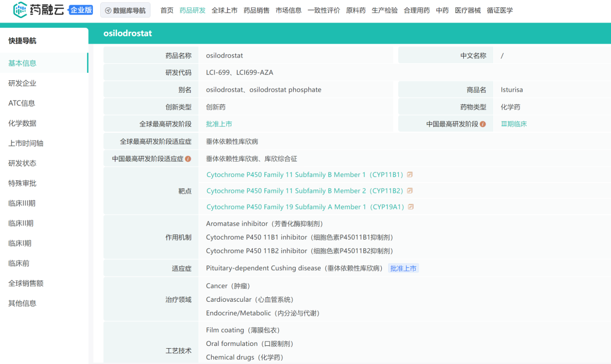Navigate to 全球销售额 in sidebar
This screenshot has height=364, width=611.
pos(25,283)
